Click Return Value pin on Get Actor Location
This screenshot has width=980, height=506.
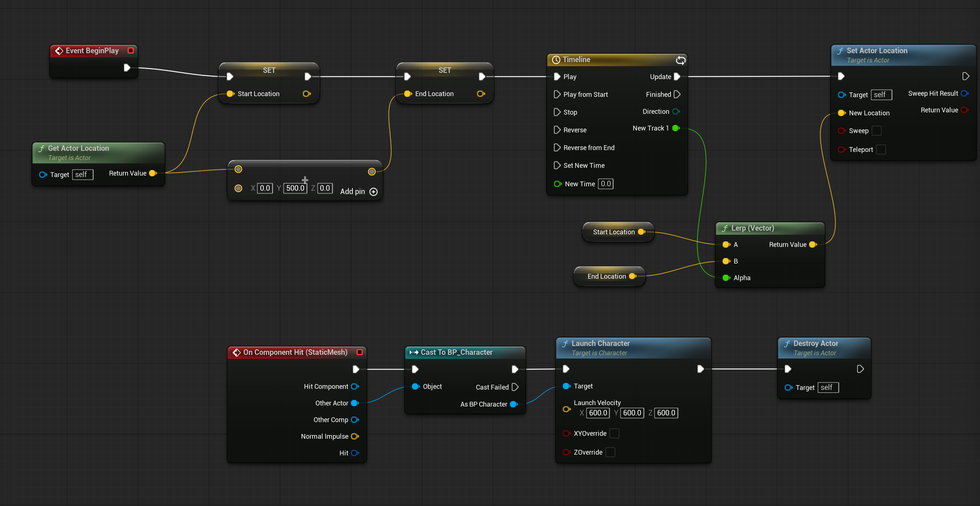pyautogui.click(x=153, y=173)
